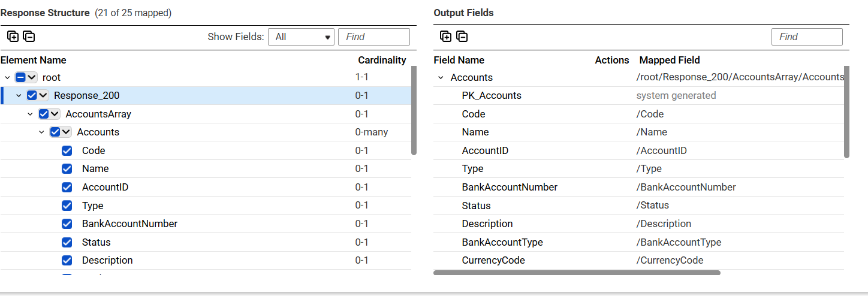Select the Response_200 tree row label
The height and width of the screenshot is (296, 868).
click(87, 95)
